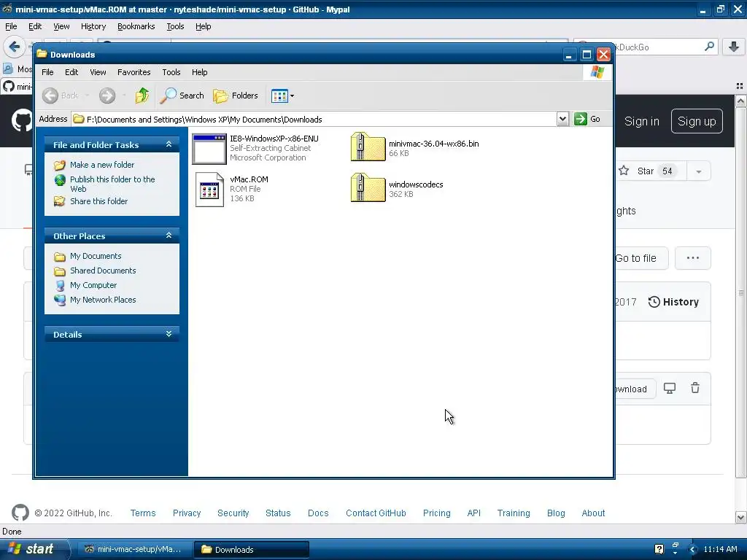
Task: Open the Star dropdown arrow
Action: click(x=699, y=171)
